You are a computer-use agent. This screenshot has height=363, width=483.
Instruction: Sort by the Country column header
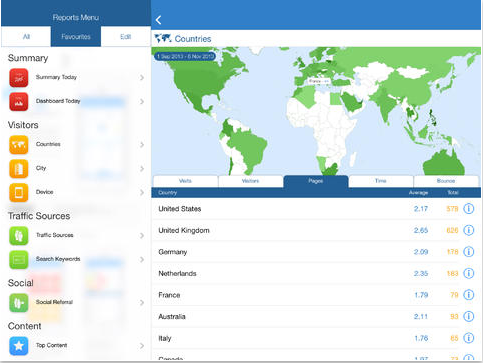coord(168,193)
